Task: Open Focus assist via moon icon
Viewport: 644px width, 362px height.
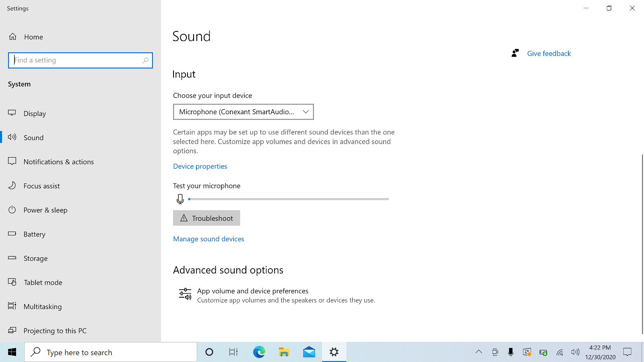Action: 12,185
